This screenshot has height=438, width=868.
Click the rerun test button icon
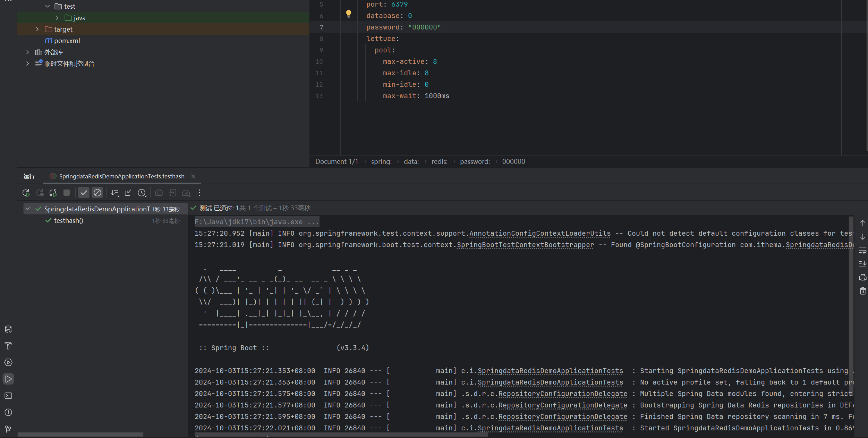click(25, 193)
